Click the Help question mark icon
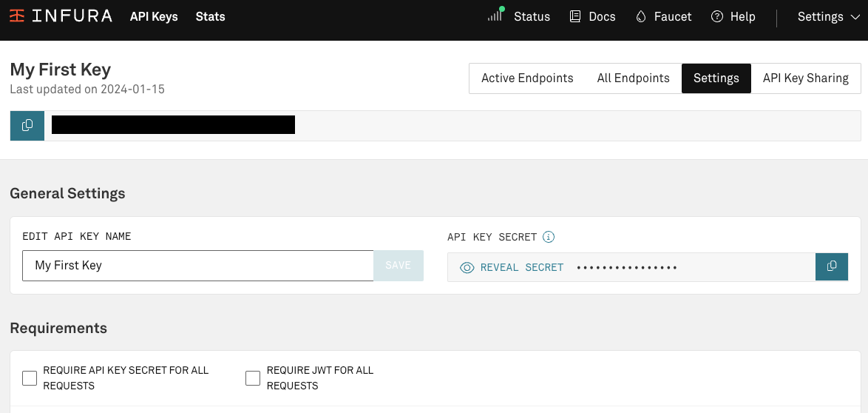868x413 pixels. (717, 16)
